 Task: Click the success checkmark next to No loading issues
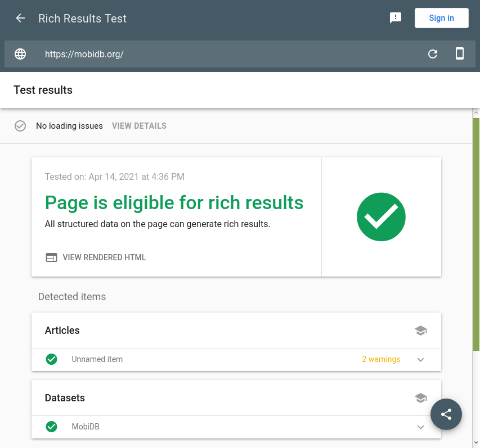(x=20, y=125)
